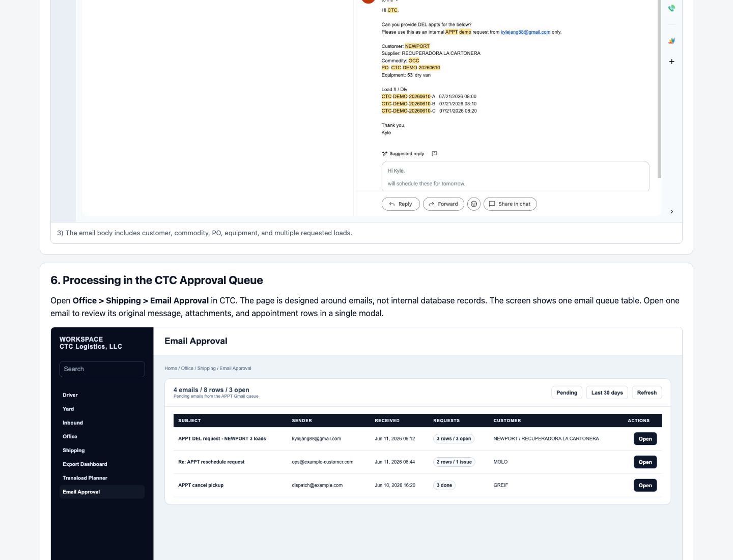Open the feedback icon beside Suggested reply
The image size is (733, 560).
434,154
